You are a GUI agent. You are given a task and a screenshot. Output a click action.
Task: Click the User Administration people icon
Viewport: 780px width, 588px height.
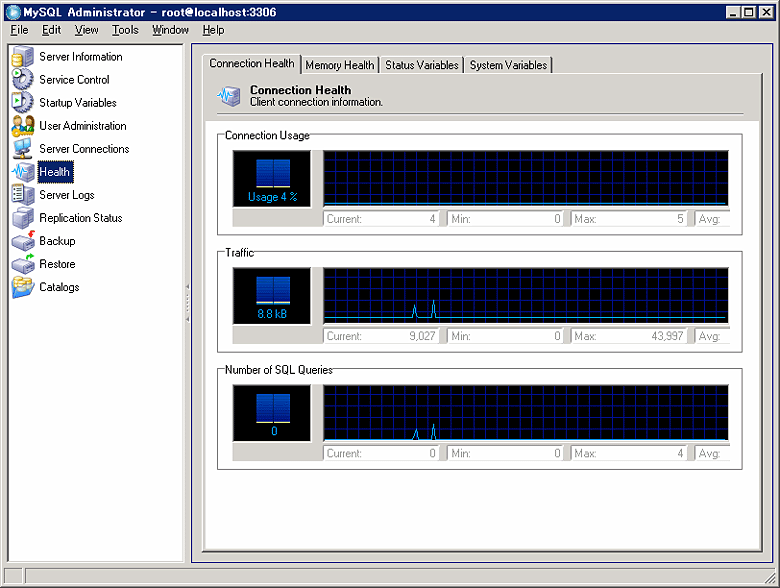[23, 126]
